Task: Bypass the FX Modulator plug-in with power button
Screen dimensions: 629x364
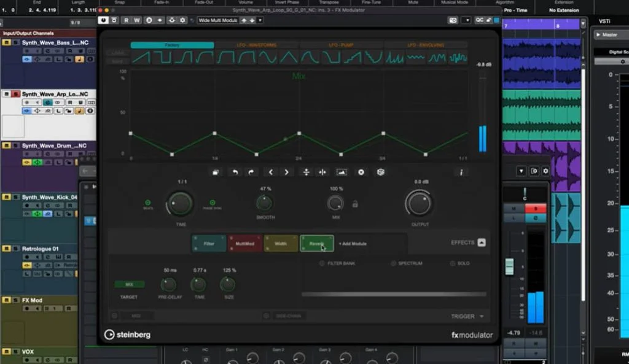Action: (103, 20)
